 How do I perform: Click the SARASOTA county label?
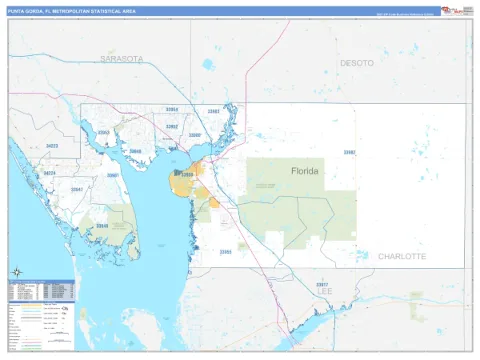coord(122,59)
